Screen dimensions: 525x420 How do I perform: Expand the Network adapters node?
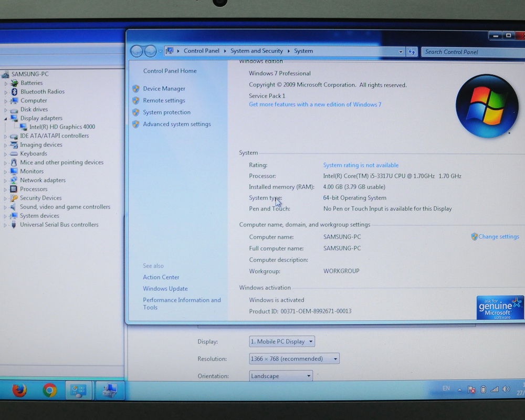tap(5, 181)
